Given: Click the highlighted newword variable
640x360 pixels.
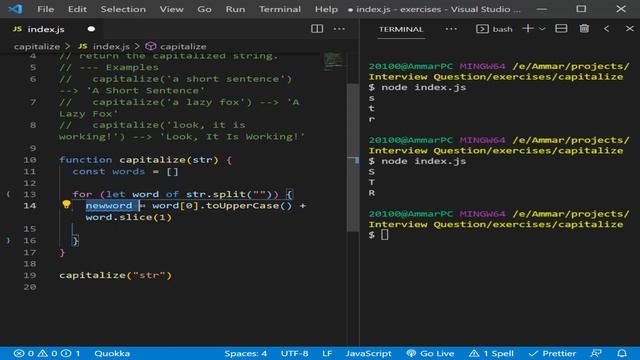Looking at the screenshot, I should pyautogui.click(x=109, y=205).
